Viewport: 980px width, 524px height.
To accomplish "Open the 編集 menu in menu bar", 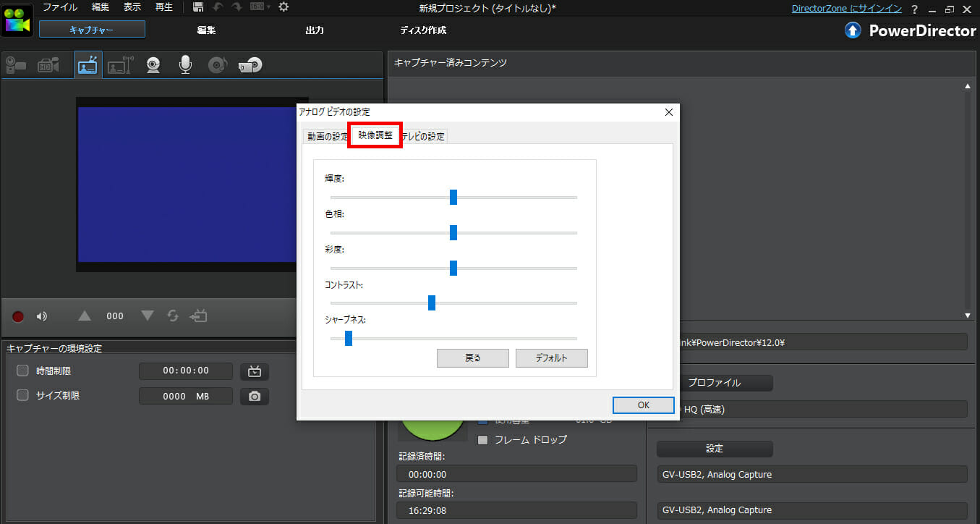I will (101, 7).
